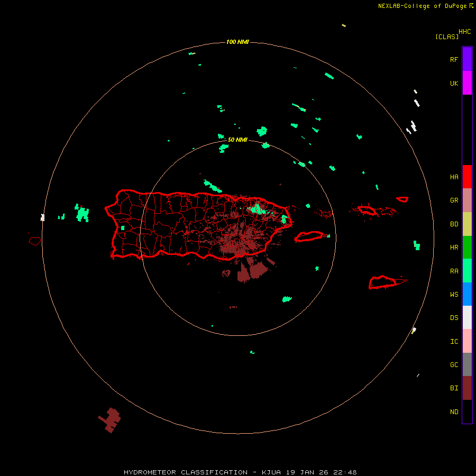Pick the RA light green legend swatch
This screenshot has width=476, height=476.
click(467, 271)
